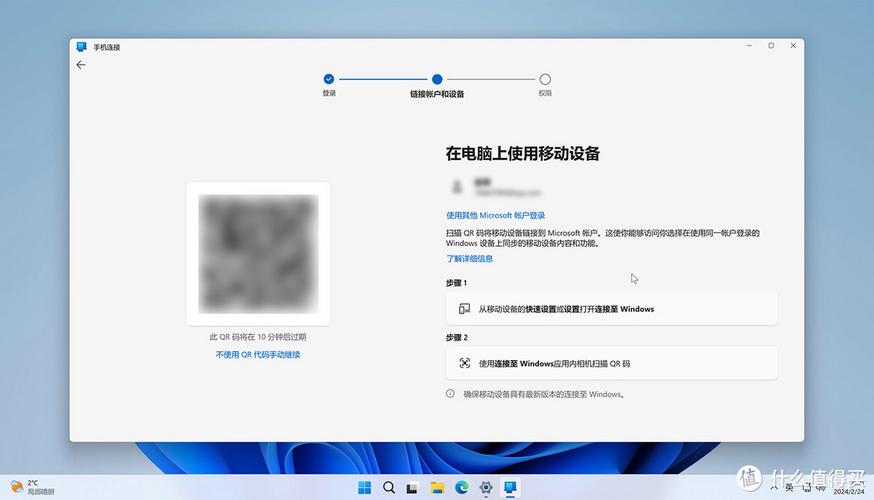
Task: Click the account avatar icon
Action: coord(457,187)
